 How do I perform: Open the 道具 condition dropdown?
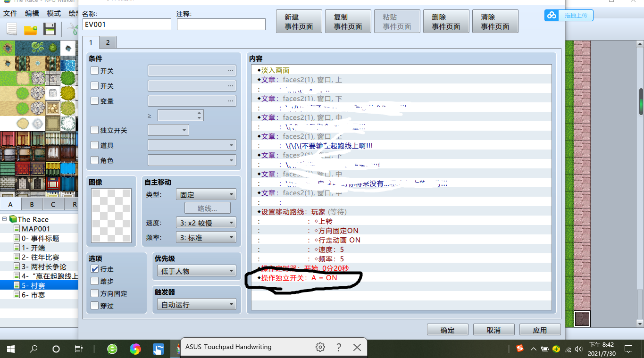coord(192,145)
